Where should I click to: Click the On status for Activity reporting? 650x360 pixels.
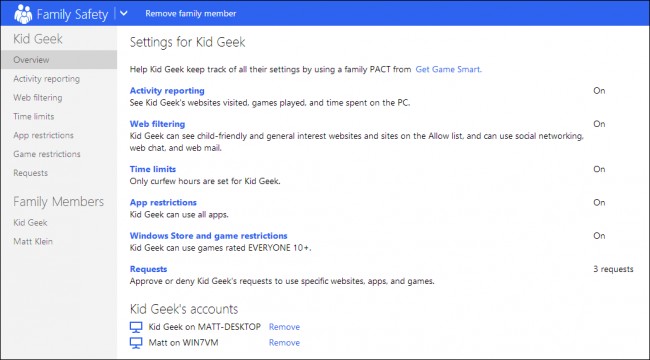click(599, 90)
